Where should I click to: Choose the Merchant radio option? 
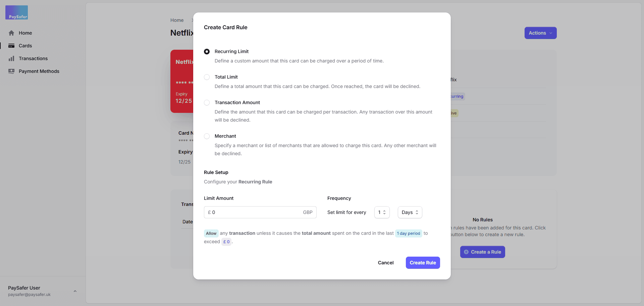(207, 136)
